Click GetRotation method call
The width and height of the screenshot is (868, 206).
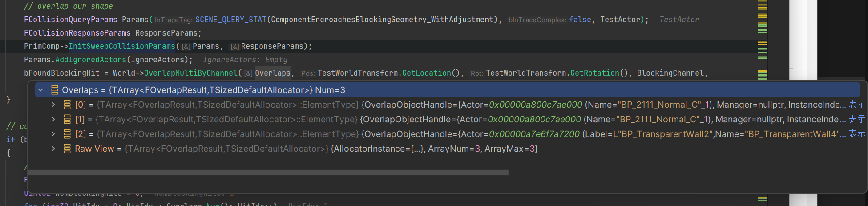pyautogui.click(x=595, y=73)
